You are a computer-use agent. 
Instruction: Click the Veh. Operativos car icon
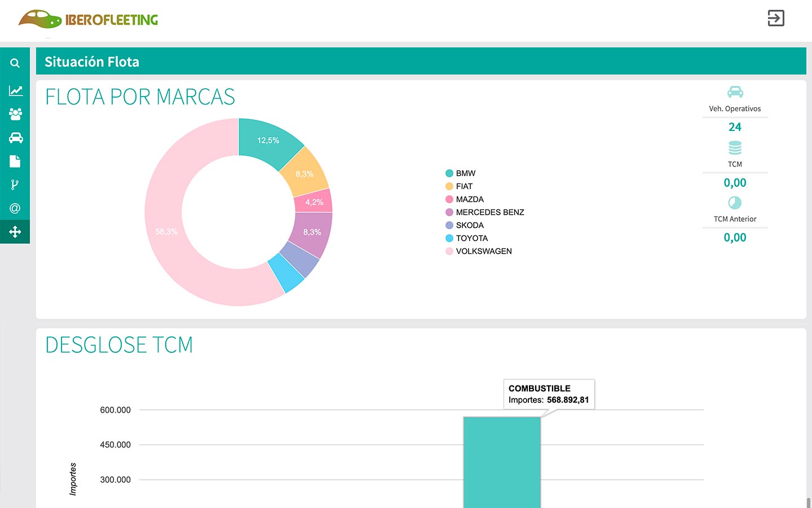tap(735, 92)
